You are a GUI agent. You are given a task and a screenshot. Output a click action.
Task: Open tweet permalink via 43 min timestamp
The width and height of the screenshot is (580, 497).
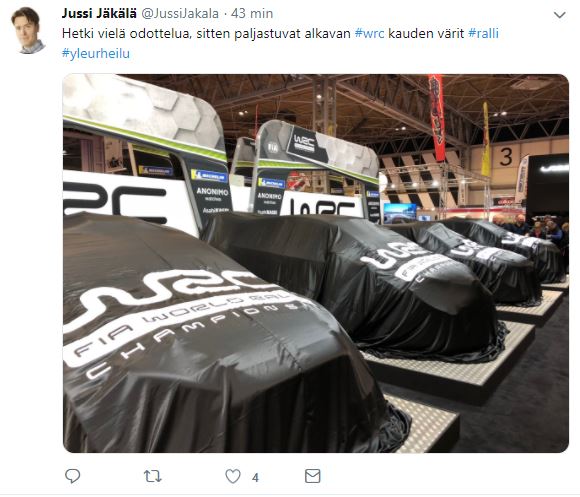(252, 14)
